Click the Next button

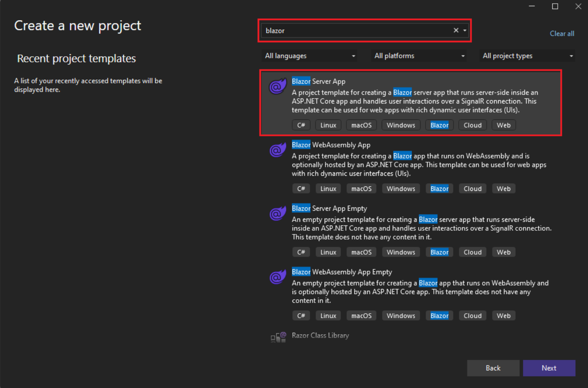click(x=549, y=368)
